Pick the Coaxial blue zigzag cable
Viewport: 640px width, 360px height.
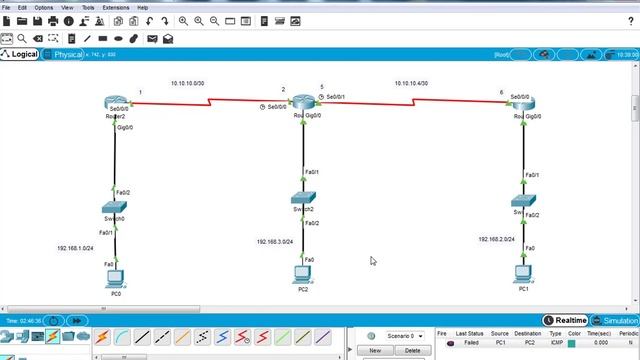tap(222, 337)
